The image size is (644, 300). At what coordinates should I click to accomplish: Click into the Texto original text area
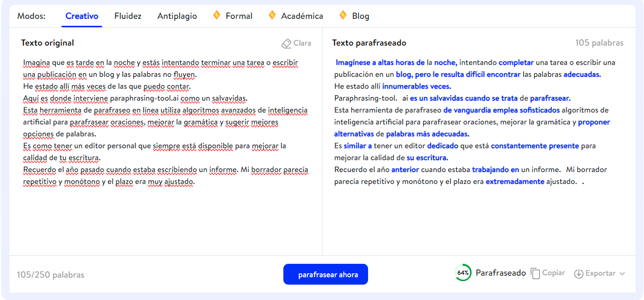(165, 154)
